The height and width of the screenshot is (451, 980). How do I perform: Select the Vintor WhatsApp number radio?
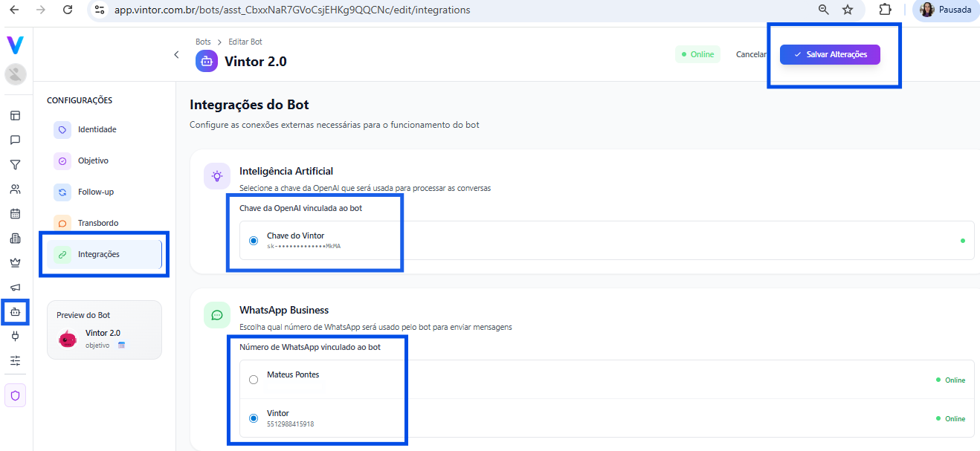[x=254, y=418]
